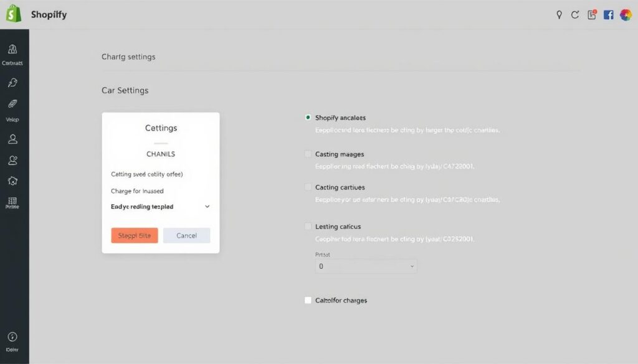Click the Facebook icon in header
The width and height of the screenshot is (638, 364).
point(609,15)
